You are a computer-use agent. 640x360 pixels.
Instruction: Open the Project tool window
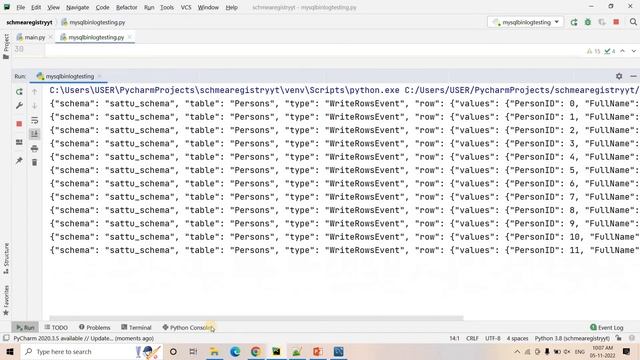coord(6,46)
